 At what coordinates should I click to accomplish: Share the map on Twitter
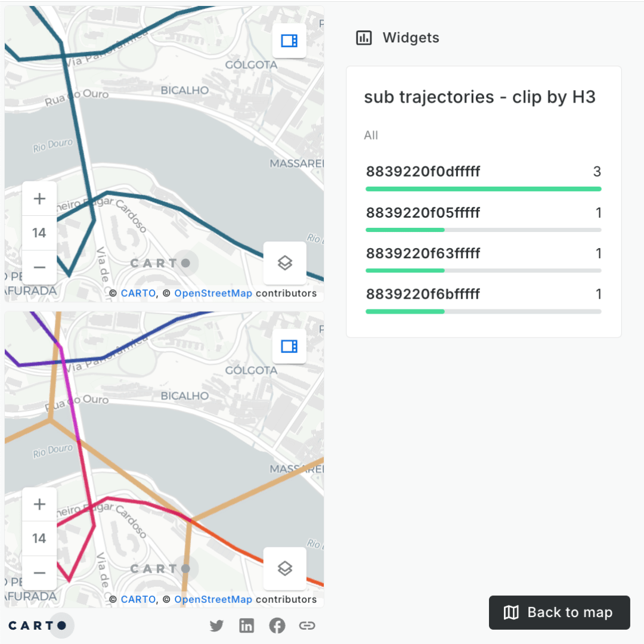tap(216, 626)
